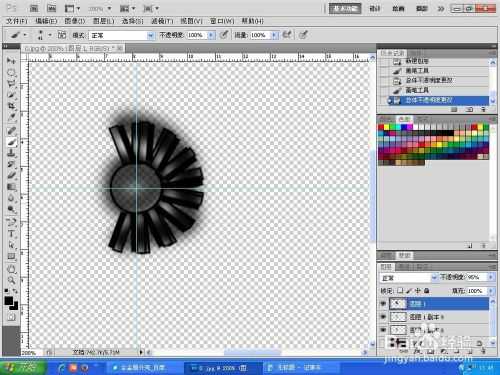Toggle lock position icon in Layers panel

point(418,291)
